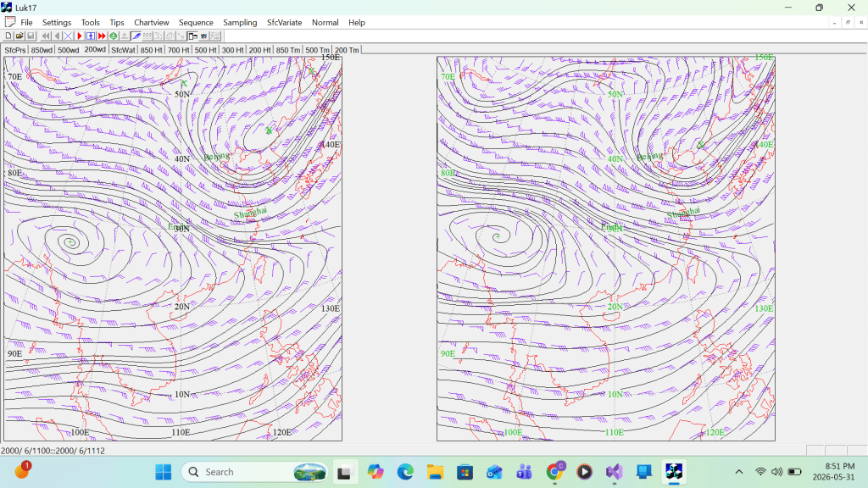Viewport: 868px width, 488px height.
Task: Click the gray diagonal line toolbar icon
Action: pos(181,36)
